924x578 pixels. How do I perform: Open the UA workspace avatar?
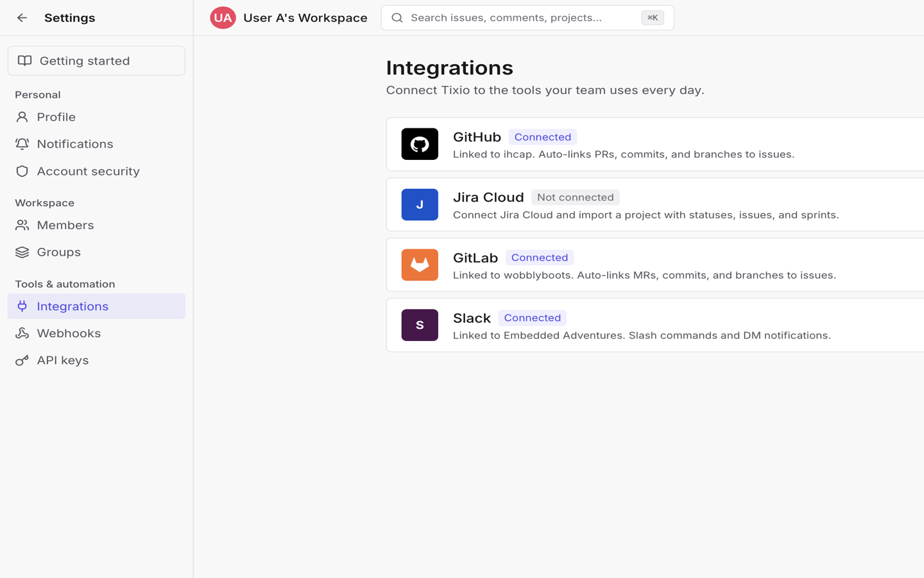pyautogui.click(x=223, y=18)
